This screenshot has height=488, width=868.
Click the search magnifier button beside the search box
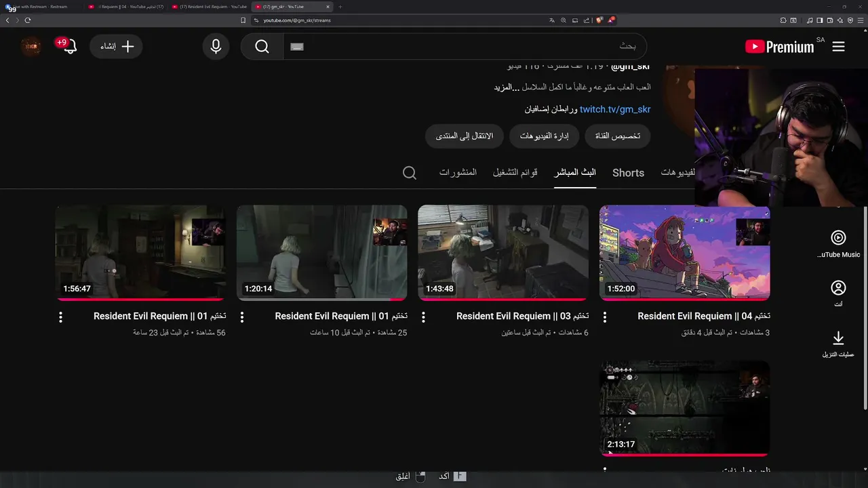tap(262, 47)
